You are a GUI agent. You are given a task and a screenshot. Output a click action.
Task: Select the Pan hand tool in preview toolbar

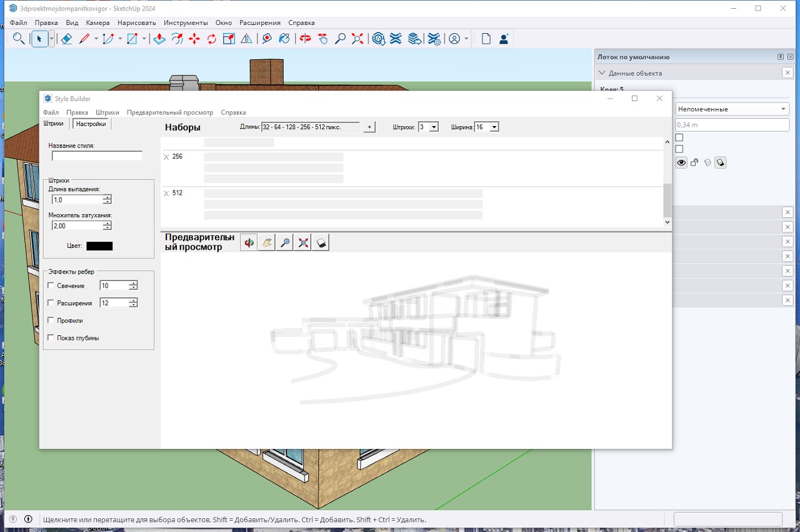click(267, 243)
